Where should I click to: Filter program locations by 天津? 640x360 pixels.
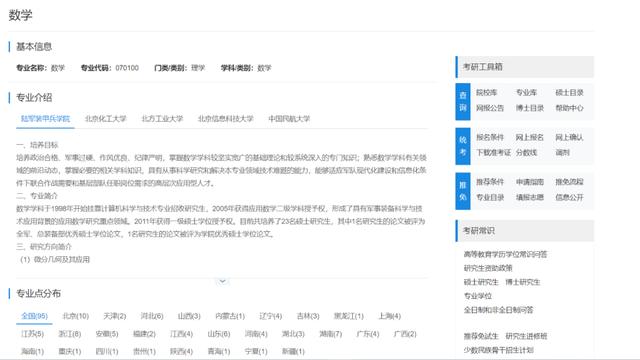pos(115,316)
